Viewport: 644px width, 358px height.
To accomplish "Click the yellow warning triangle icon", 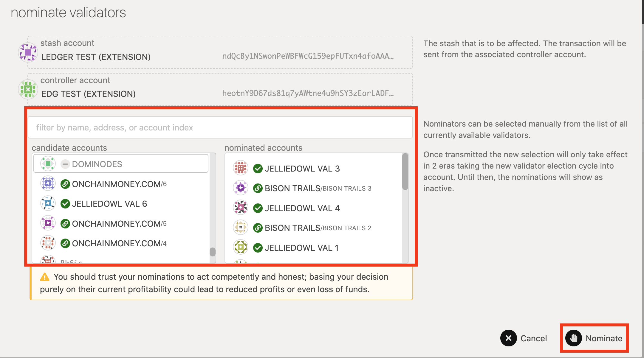I will pyautogui.click(x=45, y=277).
